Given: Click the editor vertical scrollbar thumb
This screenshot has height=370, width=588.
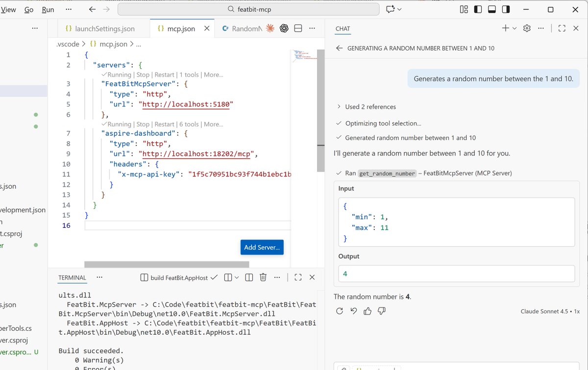Looking at the screenshot, I should coord(320,110).
